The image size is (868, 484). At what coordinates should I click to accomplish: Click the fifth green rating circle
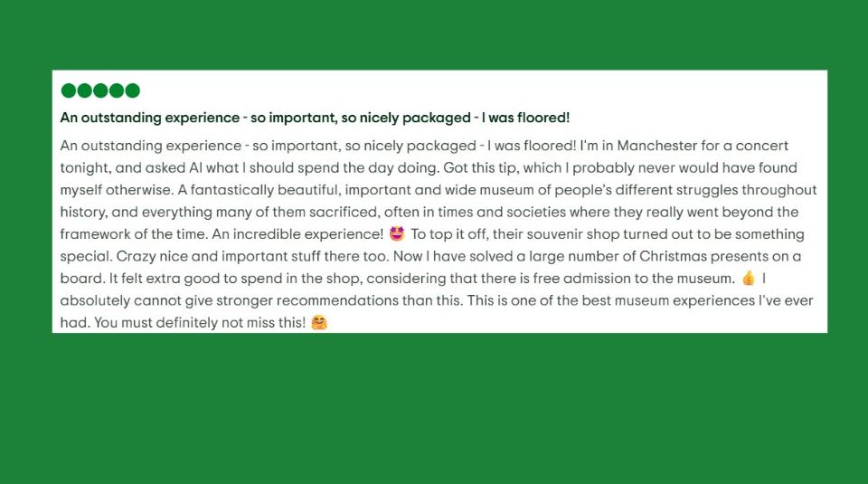pos(132,90)
